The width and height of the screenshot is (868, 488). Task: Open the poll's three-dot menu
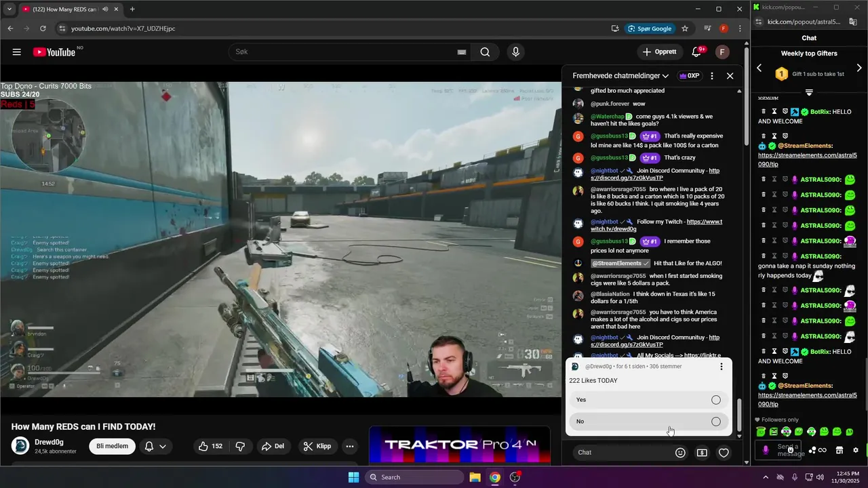(722, 367)
